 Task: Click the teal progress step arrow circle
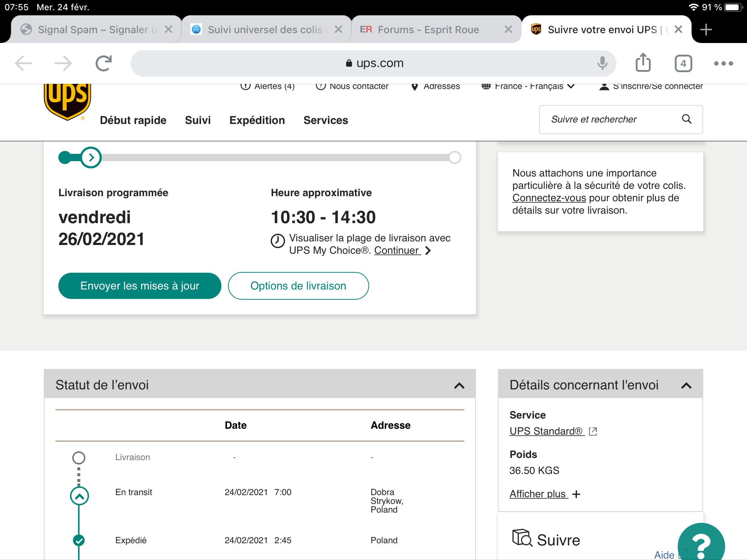coord(91,157)
